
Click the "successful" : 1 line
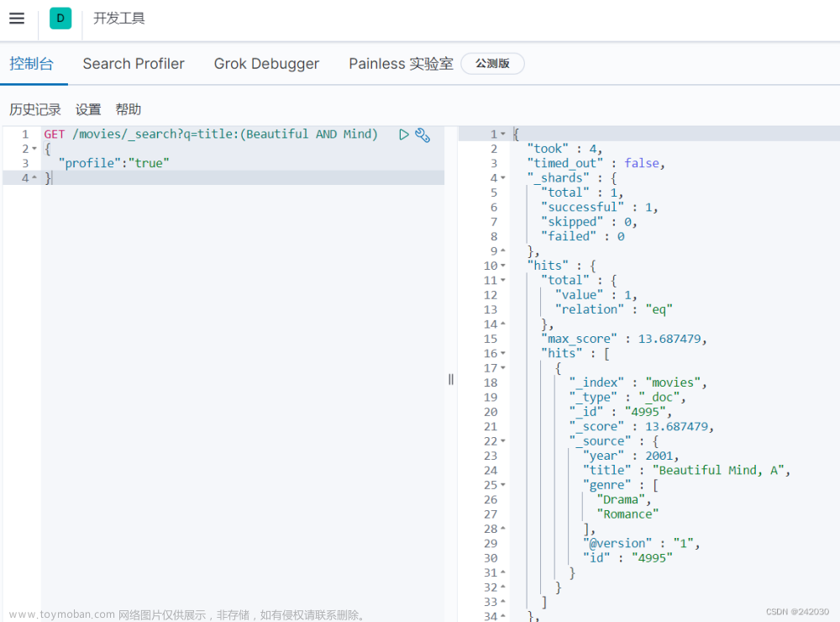pos(599,207)
